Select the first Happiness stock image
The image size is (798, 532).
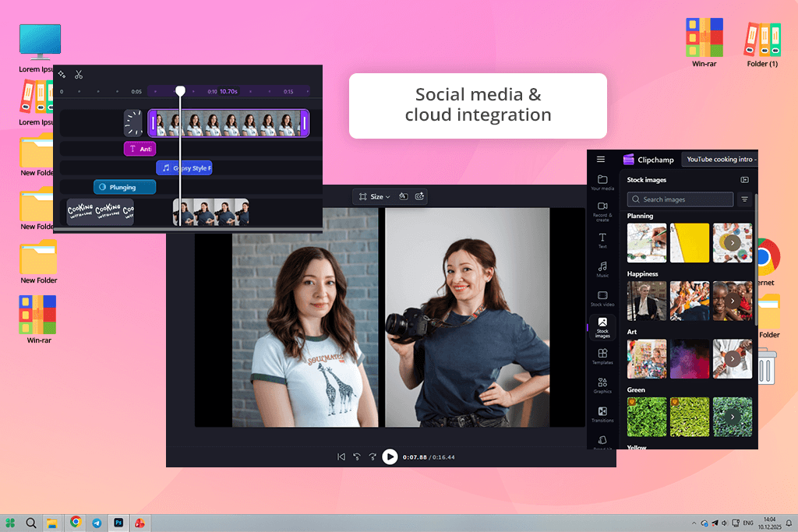click(647, 301)
